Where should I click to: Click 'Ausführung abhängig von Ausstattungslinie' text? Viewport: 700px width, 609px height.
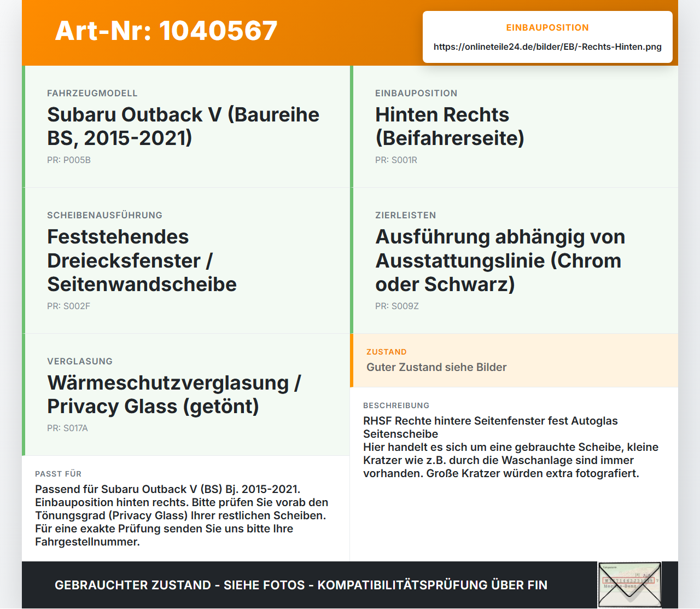tap(500, 248)
